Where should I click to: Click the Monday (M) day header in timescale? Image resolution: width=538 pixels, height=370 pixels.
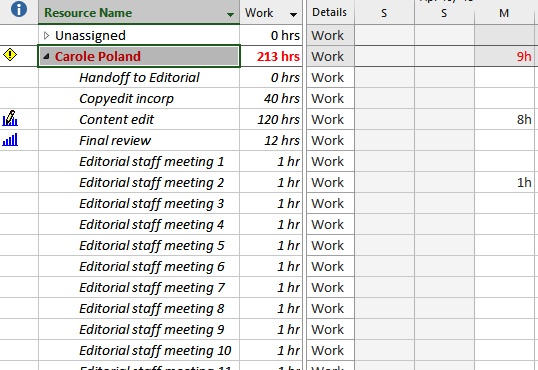pos(504,13)
